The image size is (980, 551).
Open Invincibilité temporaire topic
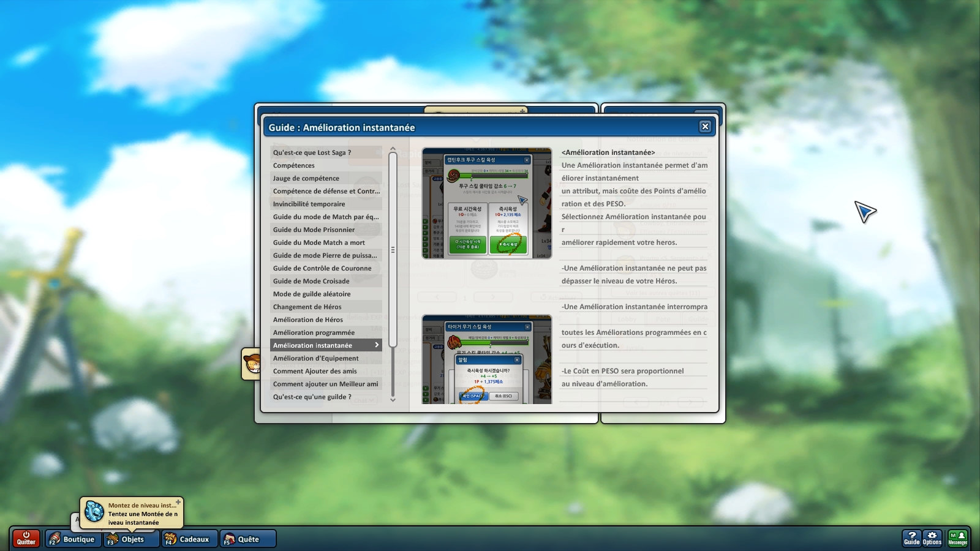point(326,204)
